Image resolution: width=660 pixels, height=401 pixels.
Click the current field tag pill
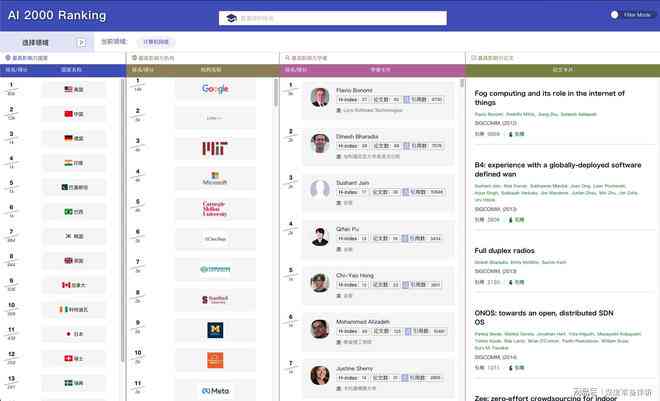156,42
